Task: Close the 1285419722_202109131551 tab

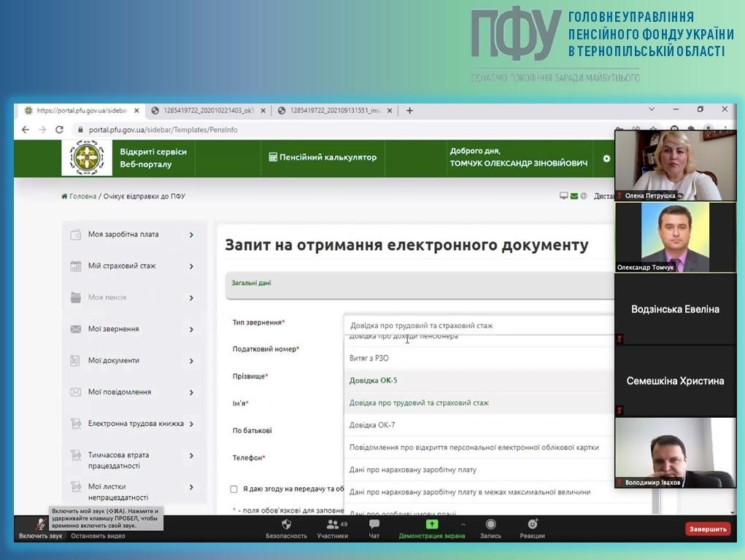Action: click(x=390, y=111)
